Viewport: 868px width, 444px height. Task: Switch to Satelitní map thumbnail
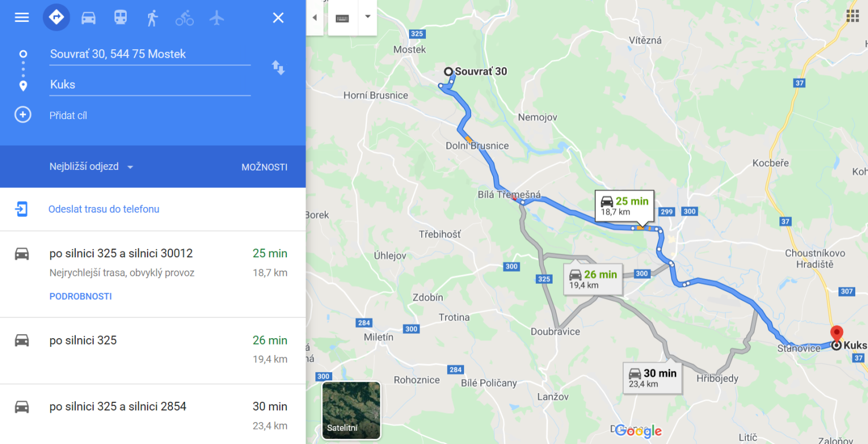click(351, 410)
